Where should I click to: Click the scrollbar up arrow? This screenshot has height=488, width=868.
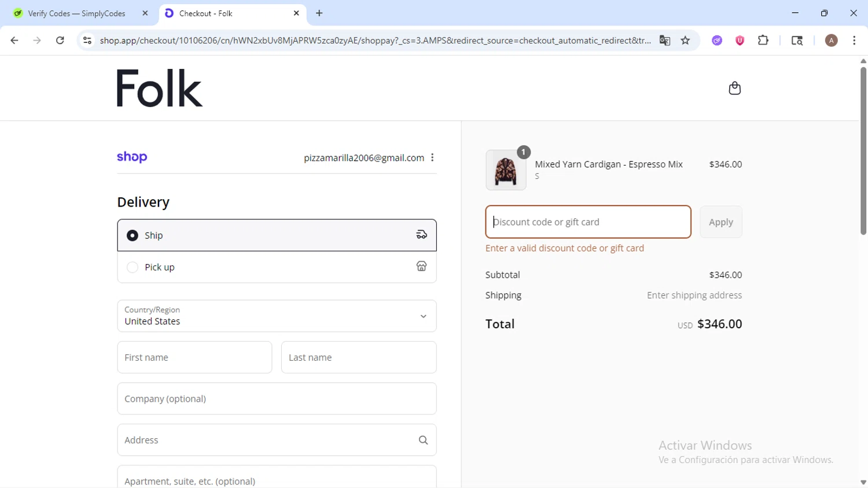click(x=863, y=61)
